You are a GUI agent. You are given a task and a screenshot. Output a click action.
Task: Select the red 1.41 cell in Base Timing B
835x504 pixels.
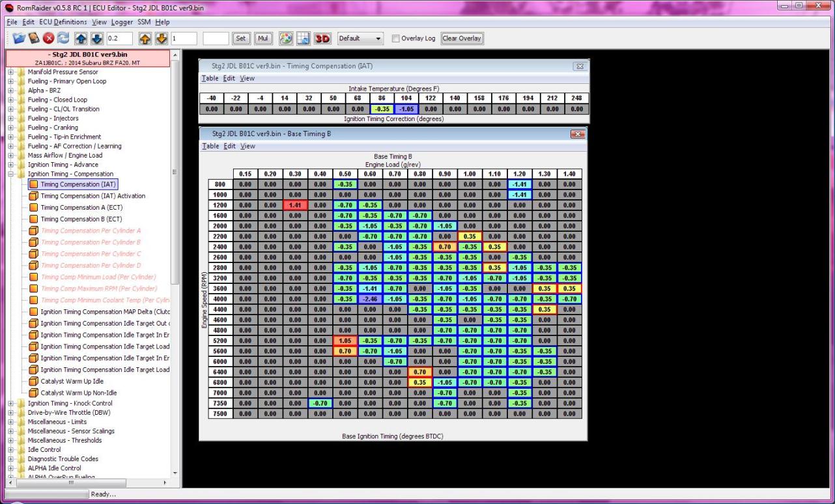coord(294,205)
